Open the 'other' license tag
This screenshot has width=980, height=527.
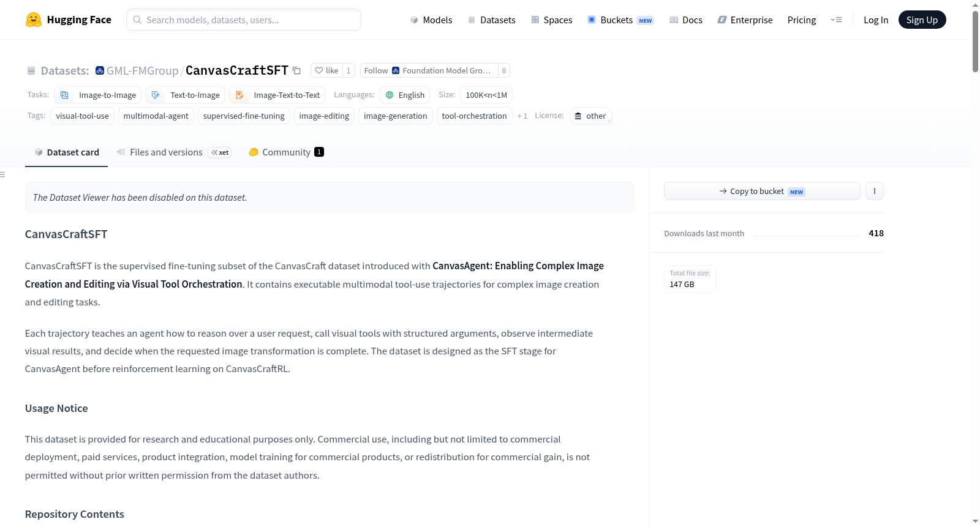pos(590,116)
